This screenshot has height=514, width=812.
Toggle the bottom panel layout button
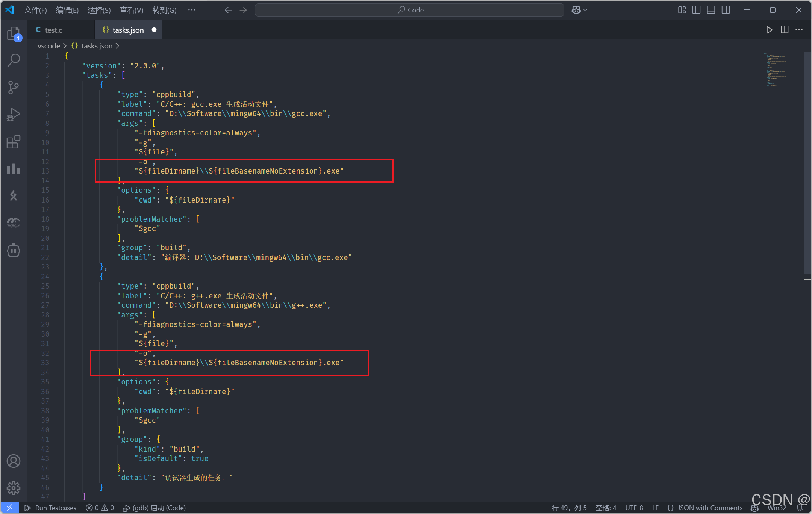(711, 10)
